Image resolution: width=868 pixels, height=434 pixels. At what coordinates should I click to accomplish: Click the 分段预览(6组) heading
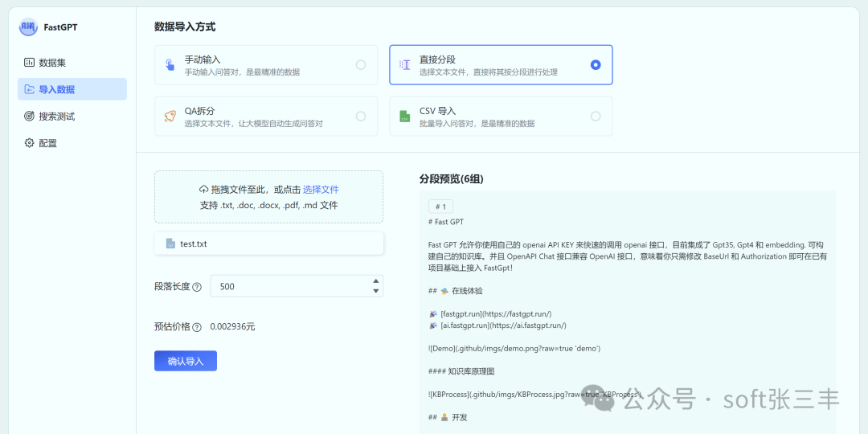tap(452, 179)
